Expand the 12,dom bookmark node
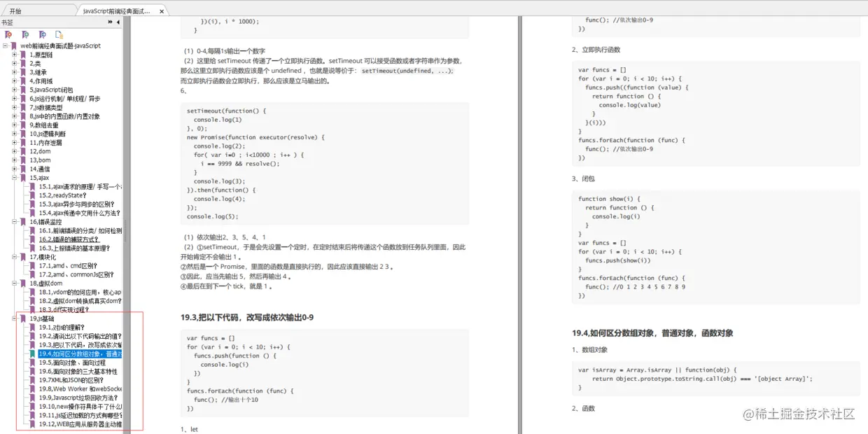This screenshot has height=434, width=868. click(15, 151)
